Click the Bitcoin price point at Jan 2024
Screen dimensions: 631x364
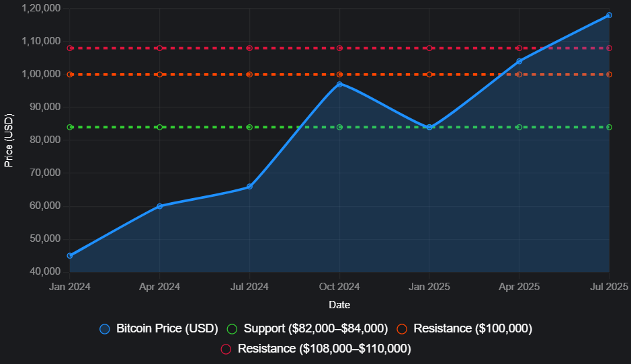tap(70, 256)
